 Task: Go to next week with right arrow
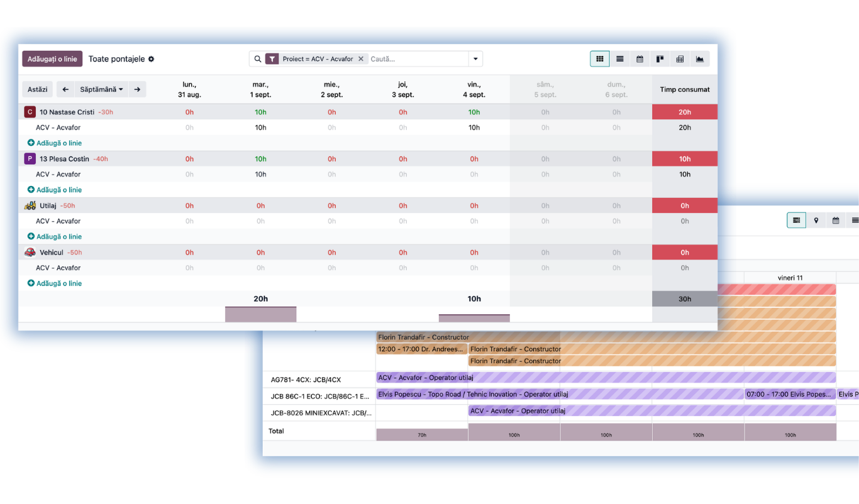(x=137, y=89)
